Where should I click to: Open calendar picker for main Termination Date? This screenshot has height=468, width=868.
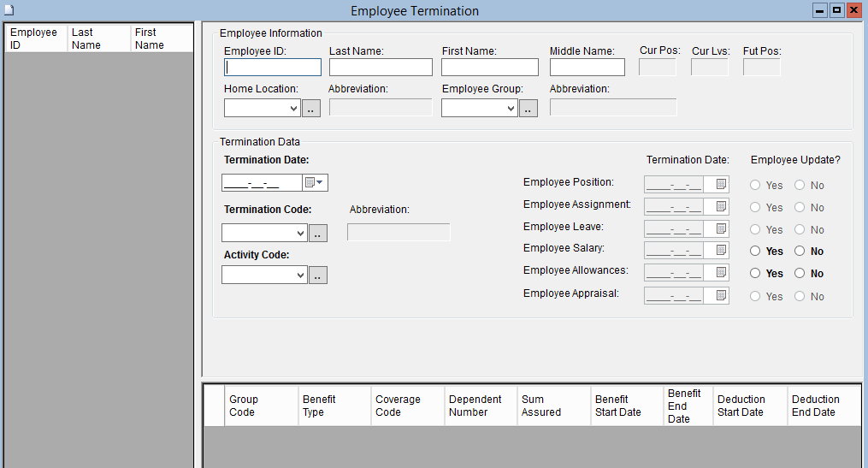[315, 183]
